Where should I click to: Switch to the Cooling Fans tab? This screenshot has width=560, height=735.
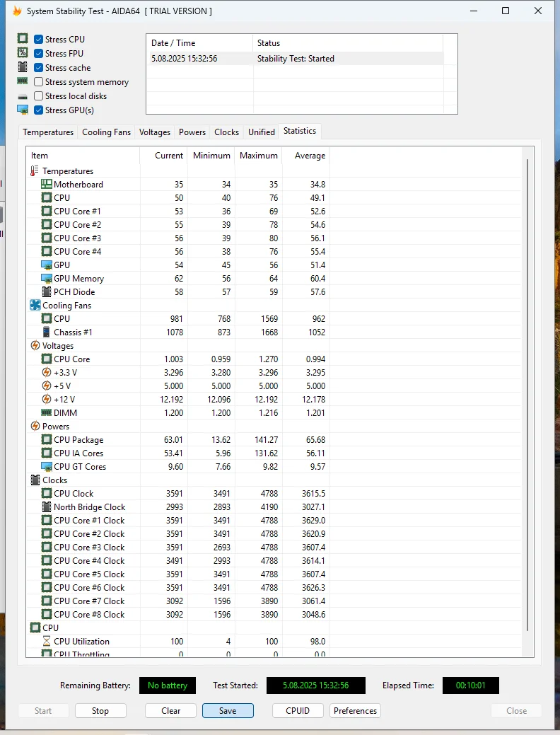click(106, 132)
